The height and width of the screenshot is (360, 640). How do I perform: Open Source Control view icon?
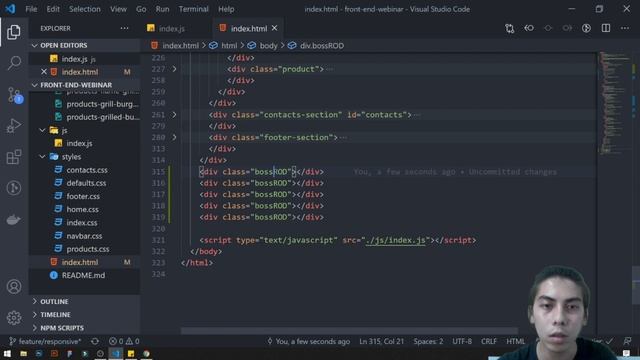(x=14, y=95)
